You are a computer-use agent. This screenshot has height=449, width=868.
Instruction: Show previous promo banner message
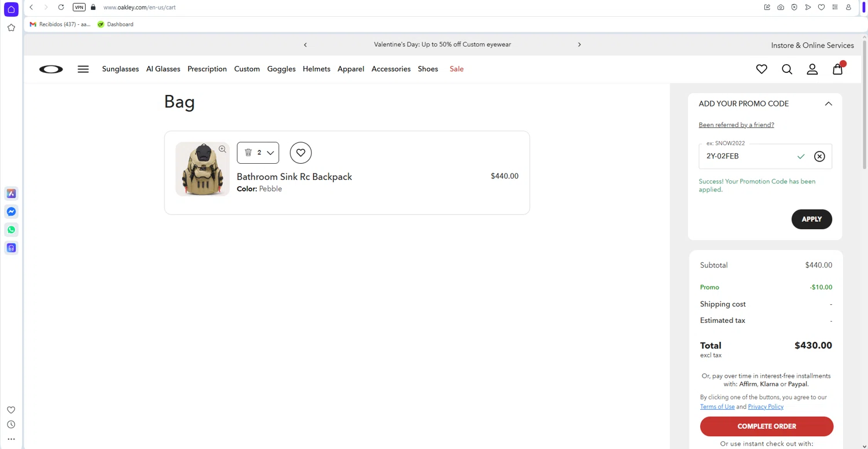tap(306, 45)
